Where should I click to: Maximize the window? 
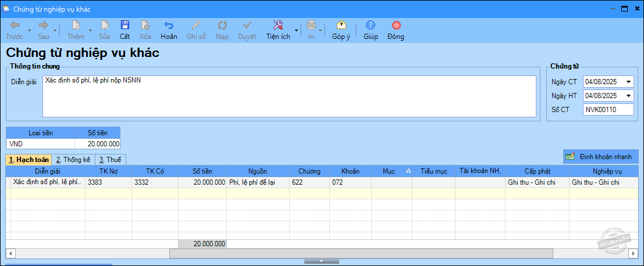624,9
